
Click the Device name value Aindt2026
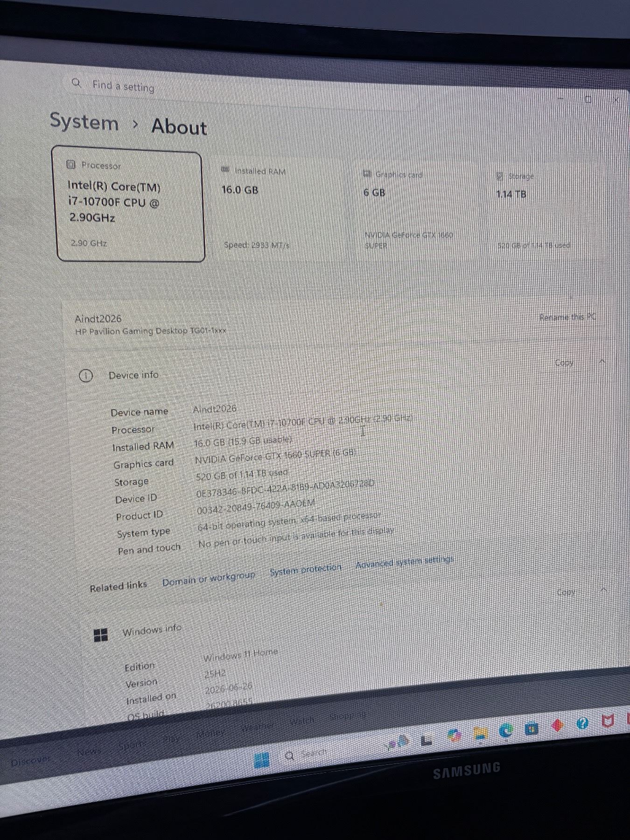(215, 409)
